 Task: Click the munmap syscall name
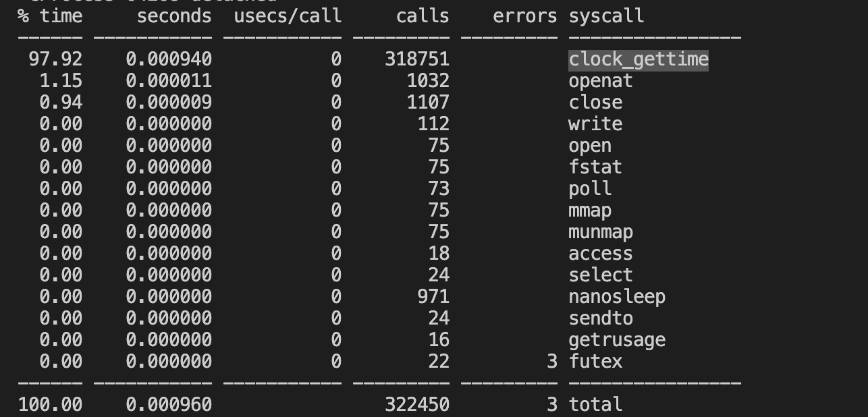pos(601,232)
